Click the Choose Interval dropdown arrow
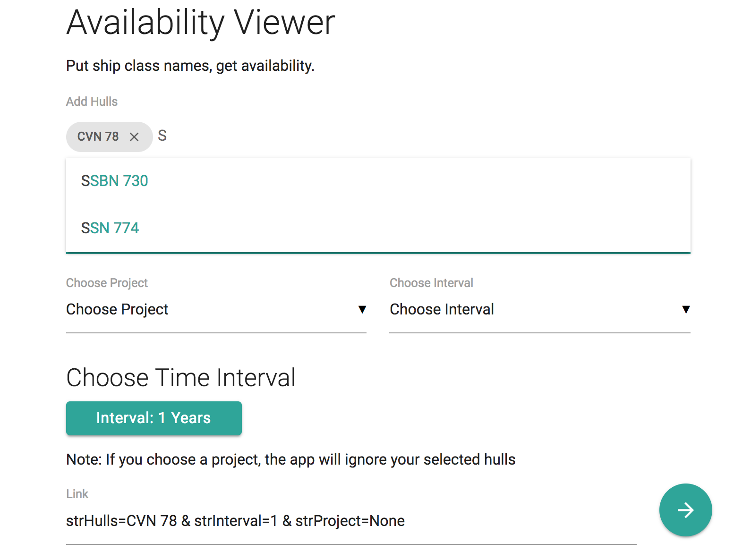The width and height of the screenshot is (751, 560). pos(686,310)
